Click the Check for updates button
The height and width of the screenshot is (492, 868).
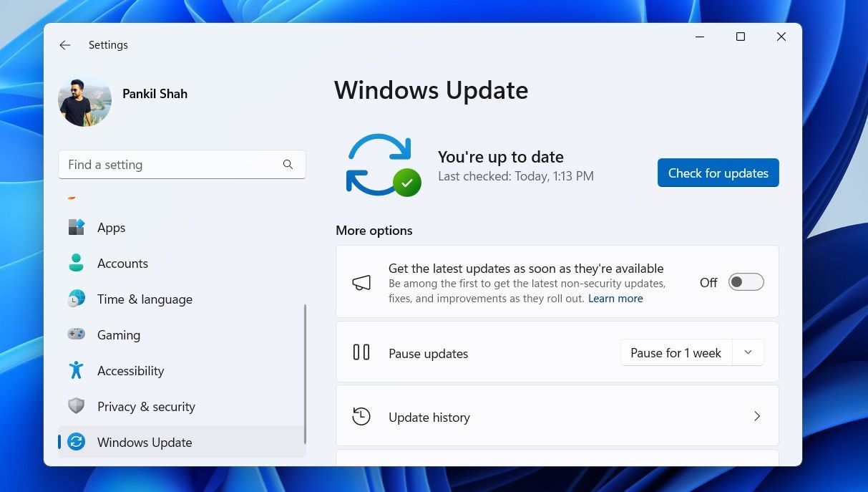point(718,173)
